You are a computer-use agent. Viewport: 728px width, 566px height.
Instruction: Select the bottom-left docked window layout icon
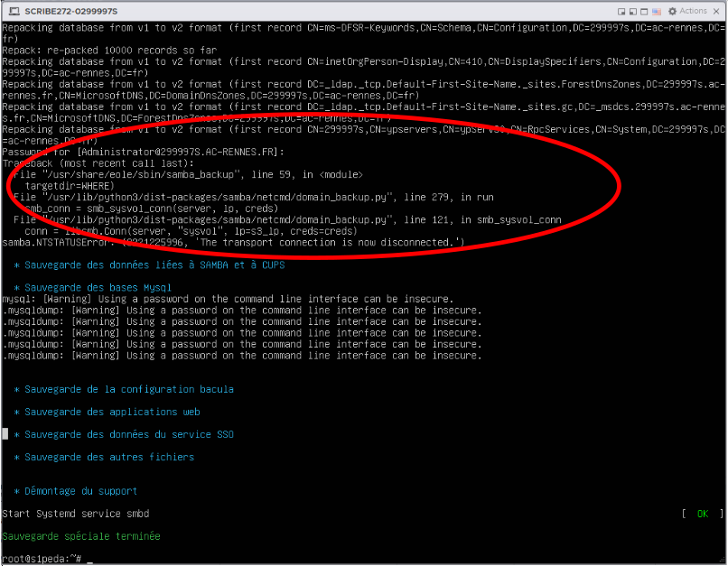pos(633,12)
